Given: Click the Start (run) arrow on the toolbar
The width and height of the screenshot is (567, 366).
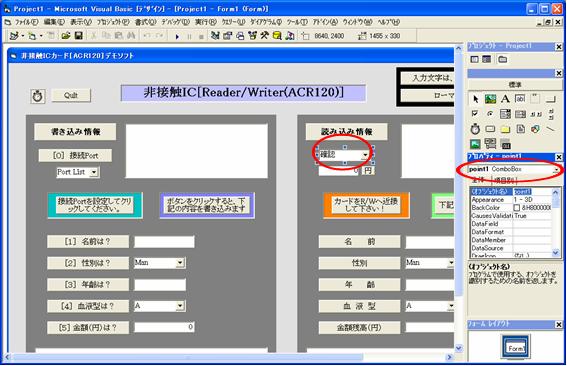Looking at the screenshot, I should tap(177, 36).
